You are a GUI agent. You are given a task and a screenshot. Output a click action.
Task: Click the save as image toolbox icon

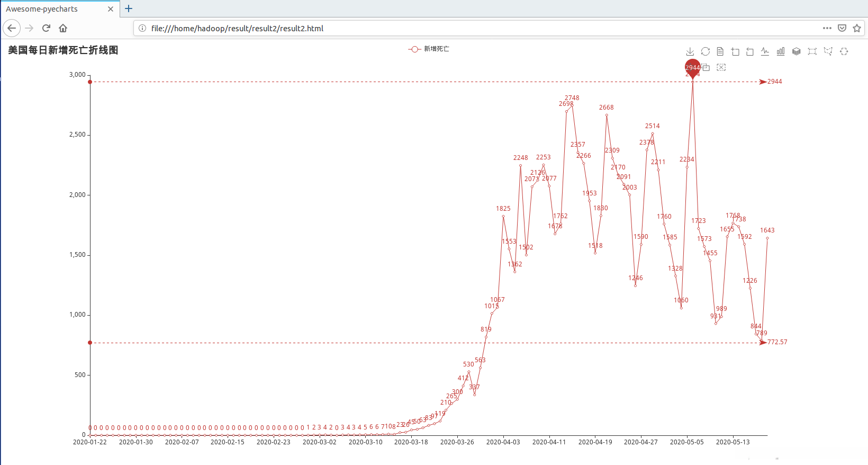(x=690, y=51)
